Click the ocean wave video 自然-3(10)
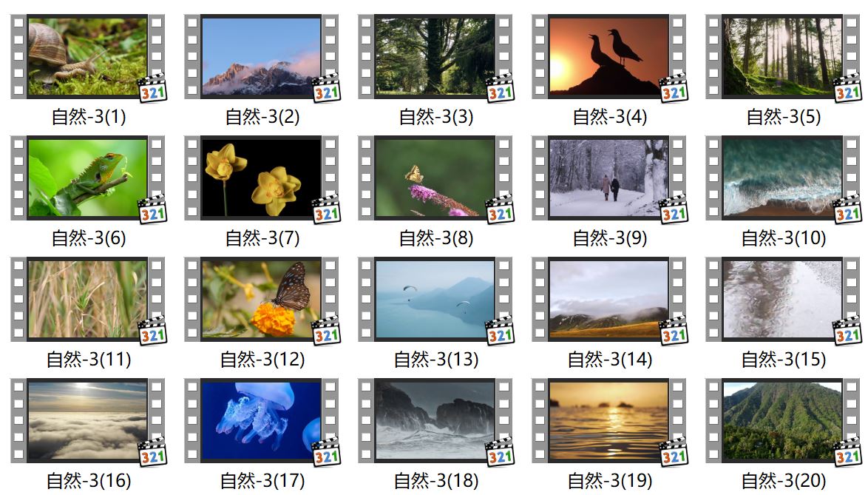 [x=783, y=178]
